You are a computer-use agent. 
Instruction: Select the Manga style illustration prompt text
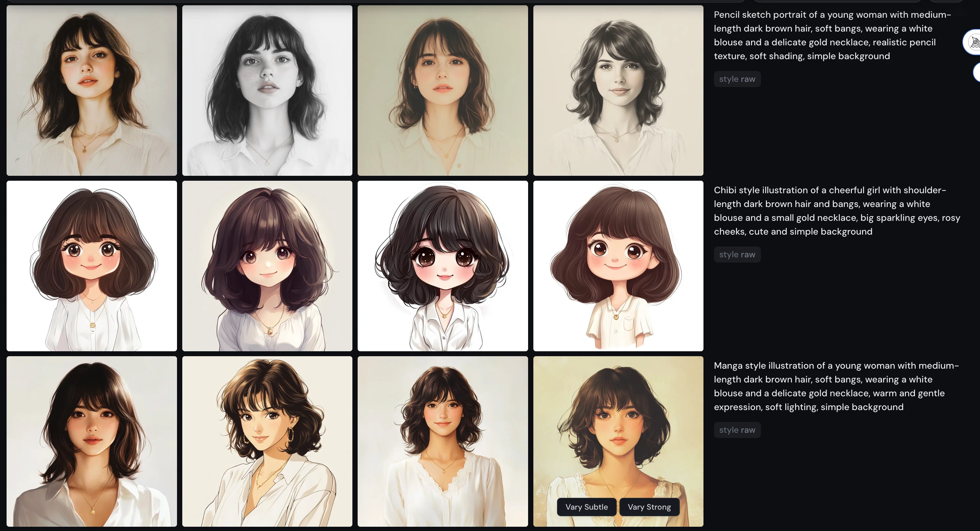tap(836, 386)
